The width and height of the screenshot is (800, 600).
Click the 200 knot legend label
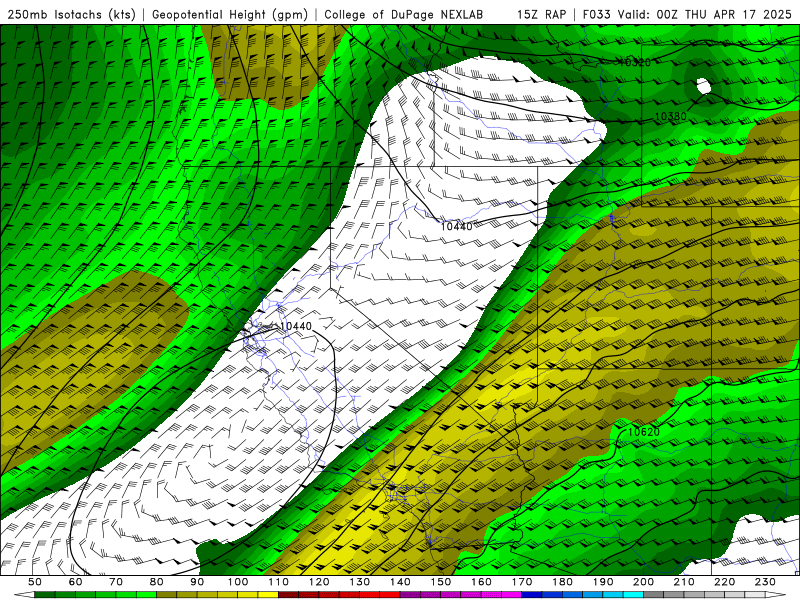point(643,582)
